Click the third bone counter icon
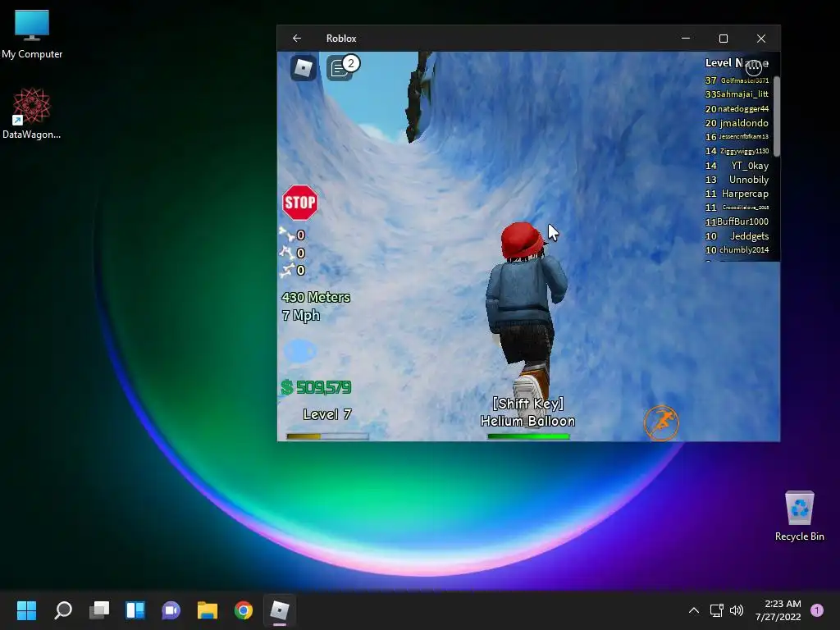This screenshot has height=630, width=840. [287, 269]
